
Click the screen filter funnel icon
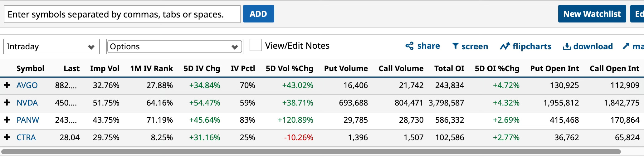pyautogui.click(x=455, y=46)
